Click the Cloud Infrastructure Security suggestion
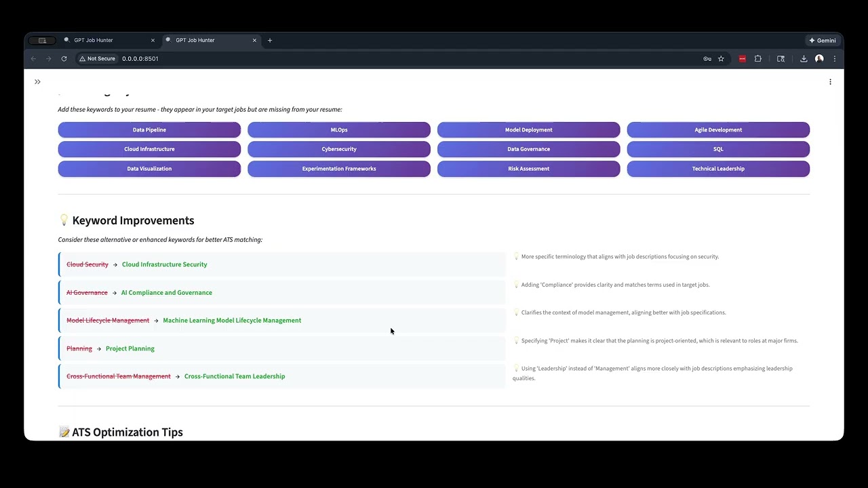 165,264
